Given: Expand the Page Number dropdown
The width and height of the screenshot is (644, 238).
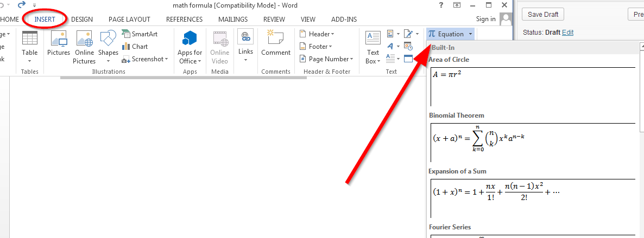Looking at the screenshot, I should click(x=326, y=59).
